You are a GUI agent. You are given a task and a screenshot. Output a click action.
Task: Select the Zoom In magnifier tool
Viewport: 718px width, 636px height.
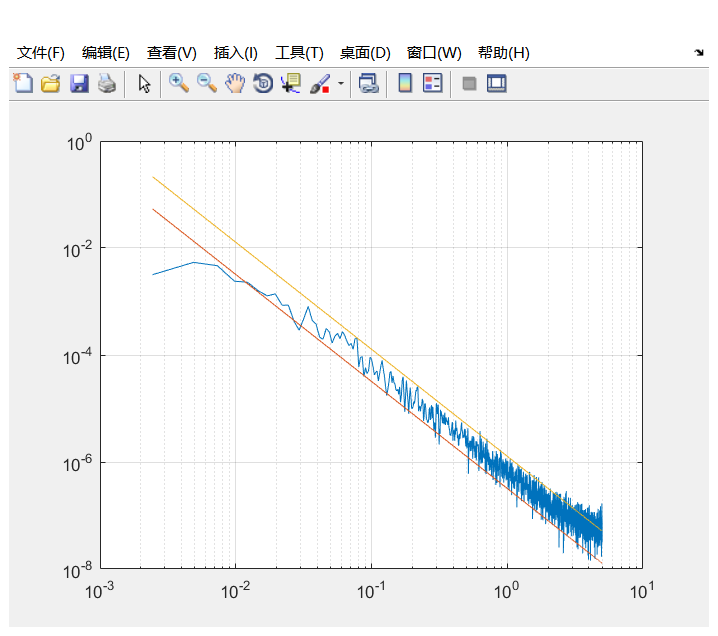pos(179,84)
